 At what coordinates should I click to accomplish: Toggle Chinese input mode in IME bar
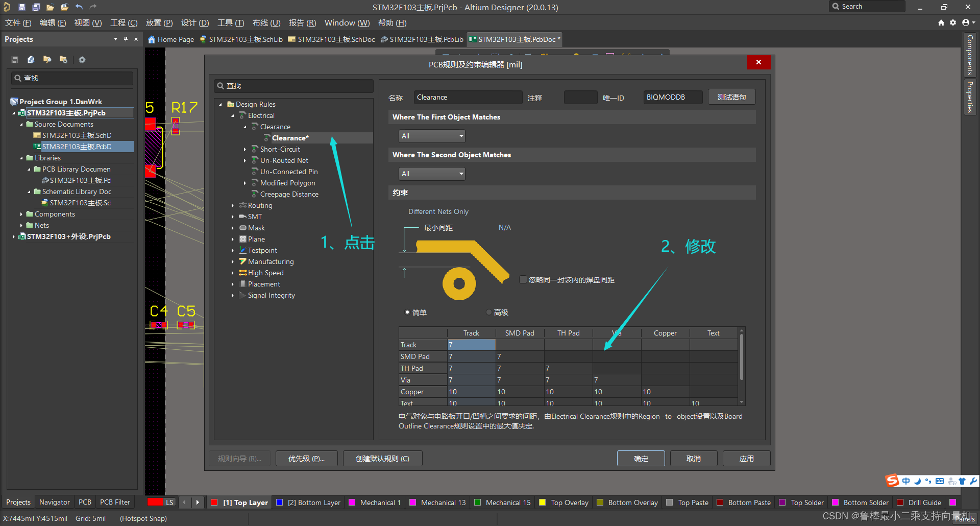click(906, 481)
